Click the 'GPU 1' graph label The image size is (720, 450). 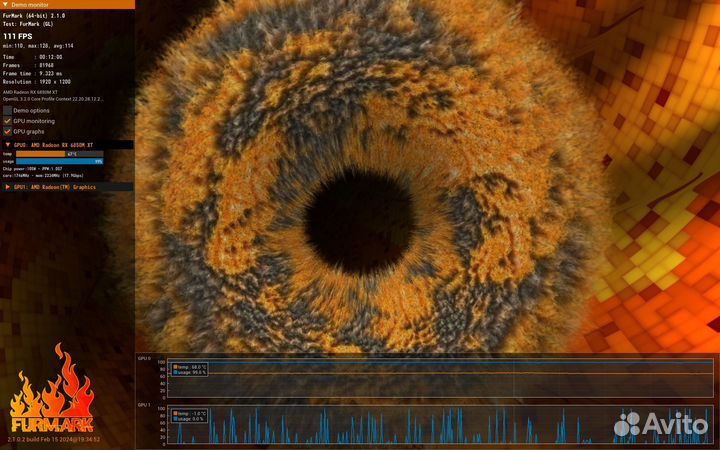point(144,405)
